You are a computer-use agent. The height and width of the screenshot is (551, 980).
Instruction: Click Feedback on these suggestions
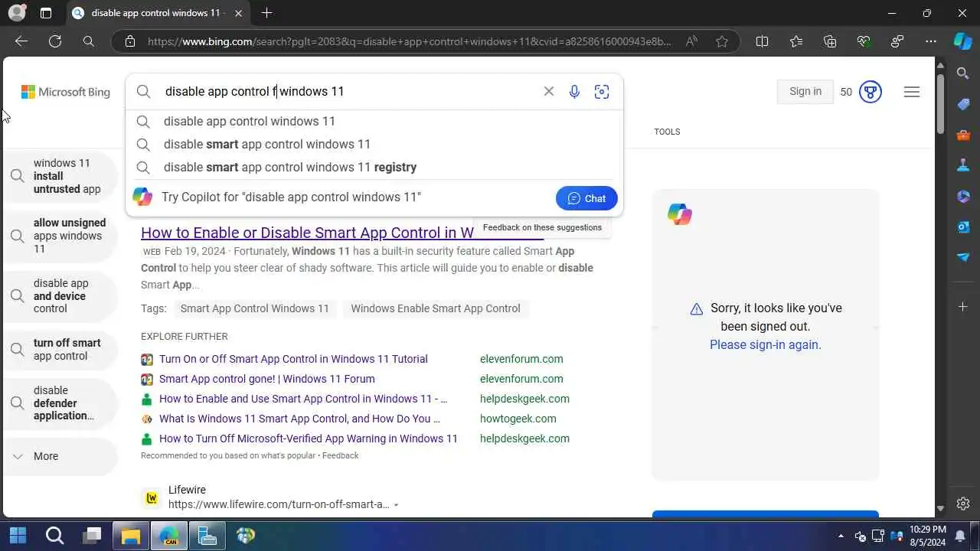(x=542, y=227)
